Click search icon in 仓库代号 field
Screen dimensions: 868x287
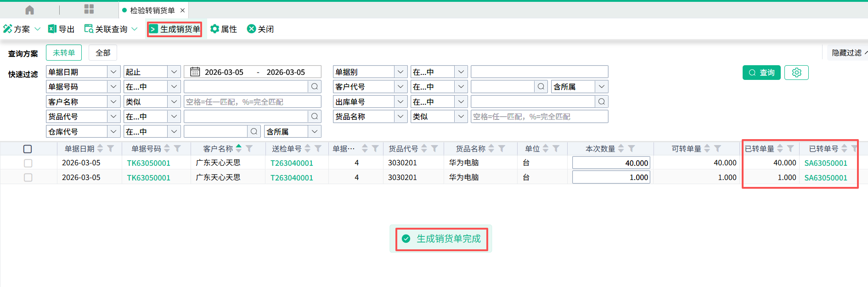click(254, 132)
